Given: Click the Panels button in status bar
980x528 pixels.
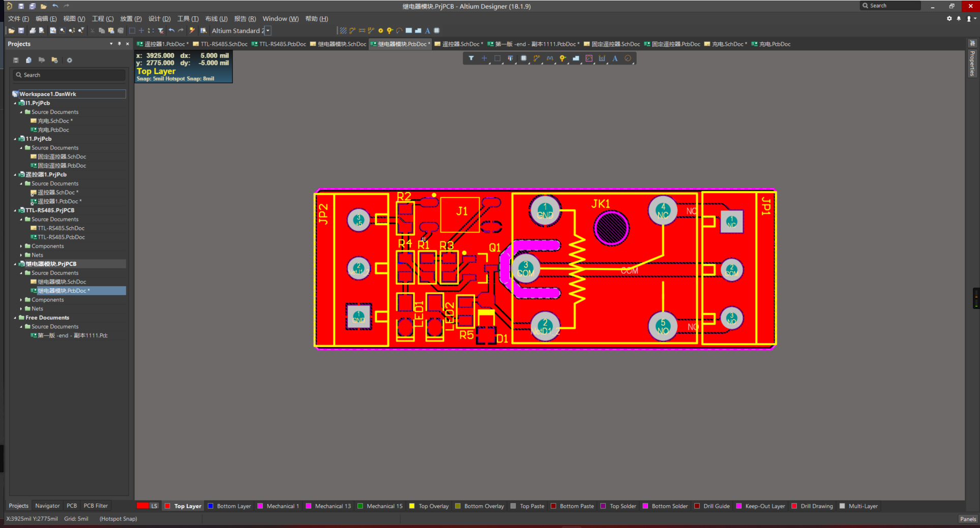Looking at the screenshot, I should point(967,519).
